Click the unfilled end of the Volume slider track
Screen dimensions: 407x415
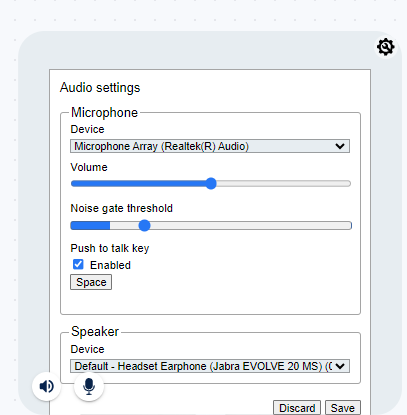pos(283,184)
